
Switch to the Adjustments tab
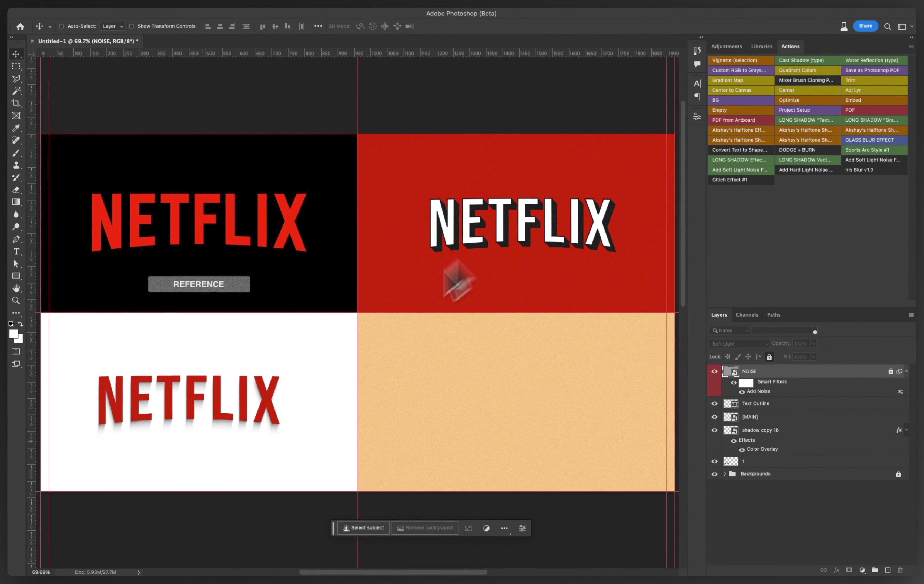point(727,47)
